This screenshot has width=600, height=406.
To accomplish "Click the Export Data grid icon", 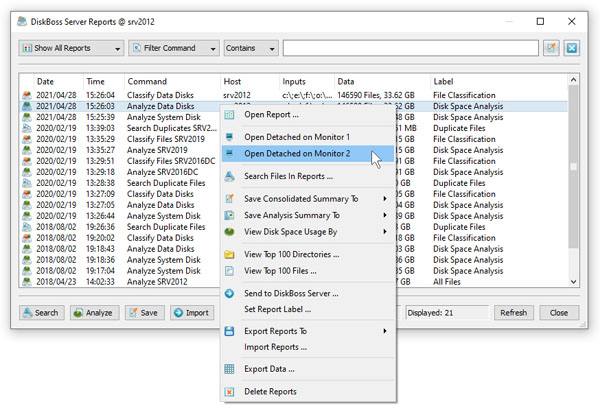I will pyautogui.click(x=229, y=369).
